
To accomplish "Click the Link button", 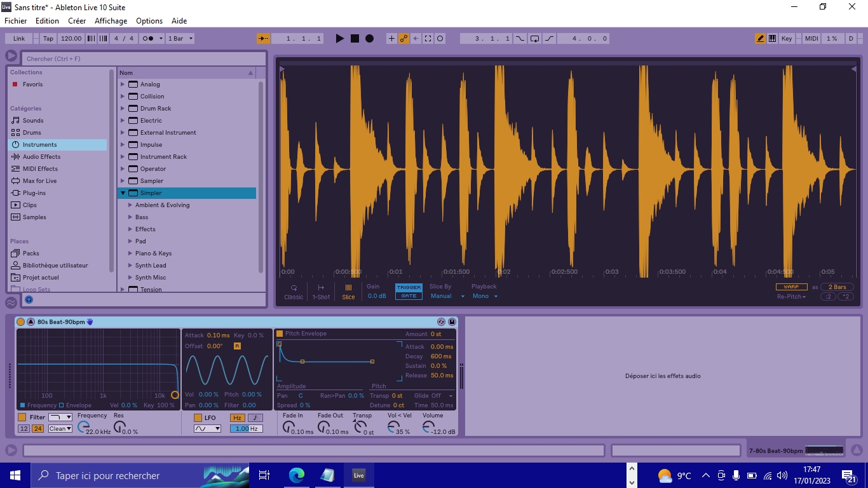I will click(x=19, y=39).
